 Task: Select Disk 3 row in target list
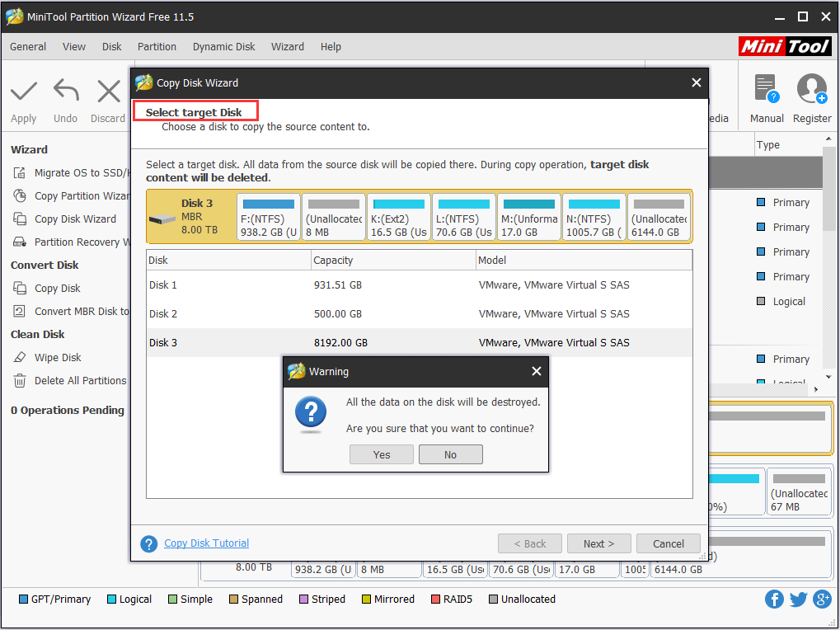click(x=419, y=343)
